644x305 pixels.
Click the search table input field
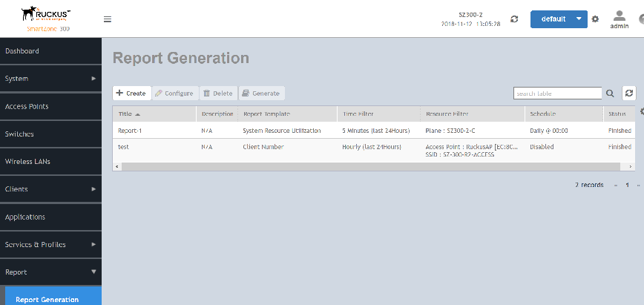click(557, 94)
